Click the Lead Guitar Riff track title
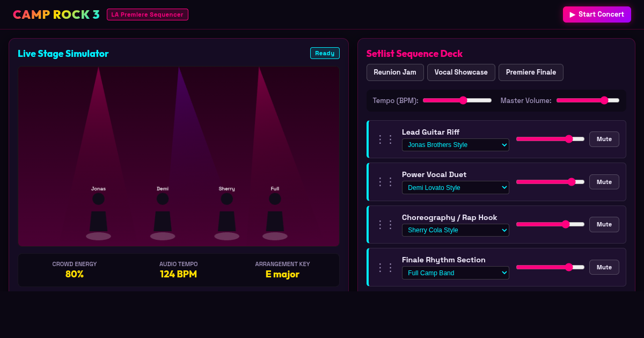Image resolution: width=644 pixels, height=338 pixels. pyautogui.click(x=430, y=132)
